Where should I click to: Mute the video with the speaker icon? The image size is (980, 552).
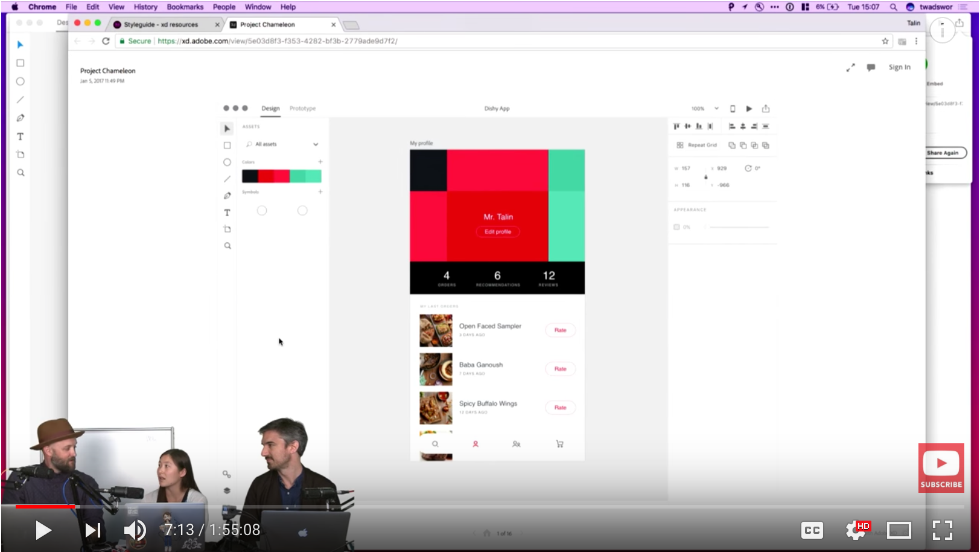click(x=135, y=530)
